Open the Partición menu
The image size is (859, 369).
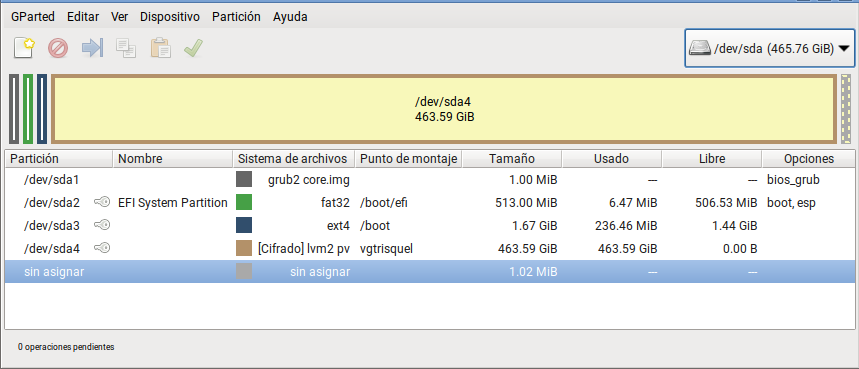tap(236, 17)
